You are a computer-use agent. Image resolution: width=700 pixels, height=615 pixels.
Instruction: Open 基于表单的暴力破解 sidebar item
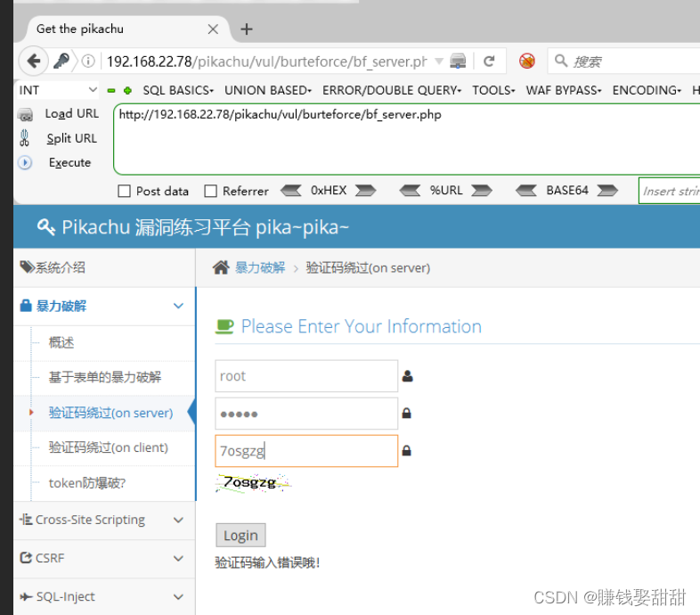pos(105,377)
